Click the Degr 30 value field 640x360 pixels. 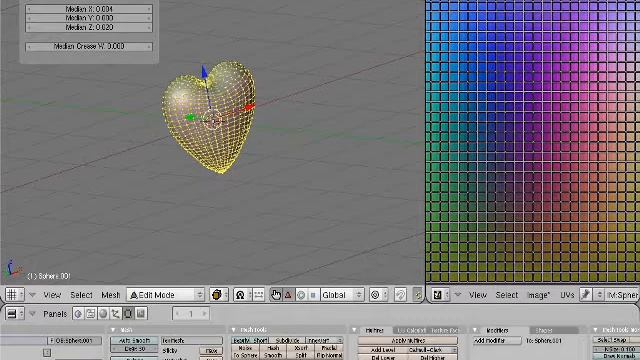[134, 349]
